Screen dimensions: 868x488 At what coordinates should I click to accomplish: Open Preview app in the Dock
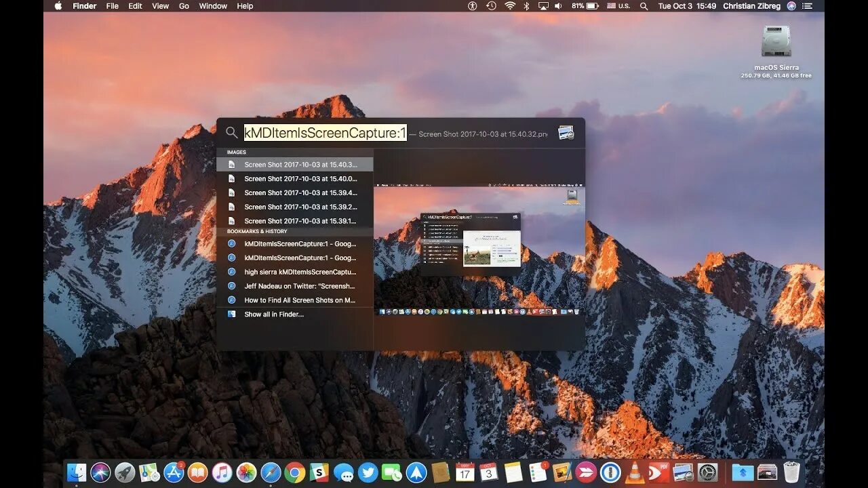point(683,472)
